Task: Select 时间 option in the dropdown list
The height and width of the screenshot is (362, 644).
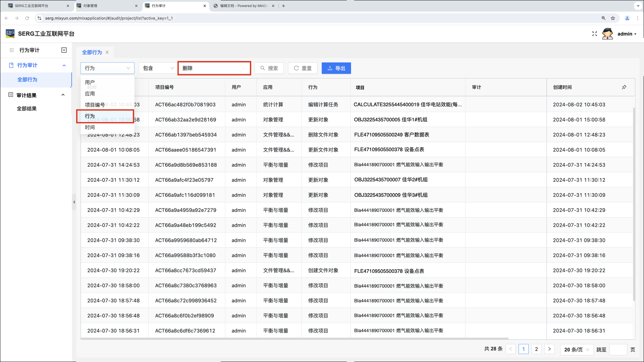Action: click(x=90, y=127)
